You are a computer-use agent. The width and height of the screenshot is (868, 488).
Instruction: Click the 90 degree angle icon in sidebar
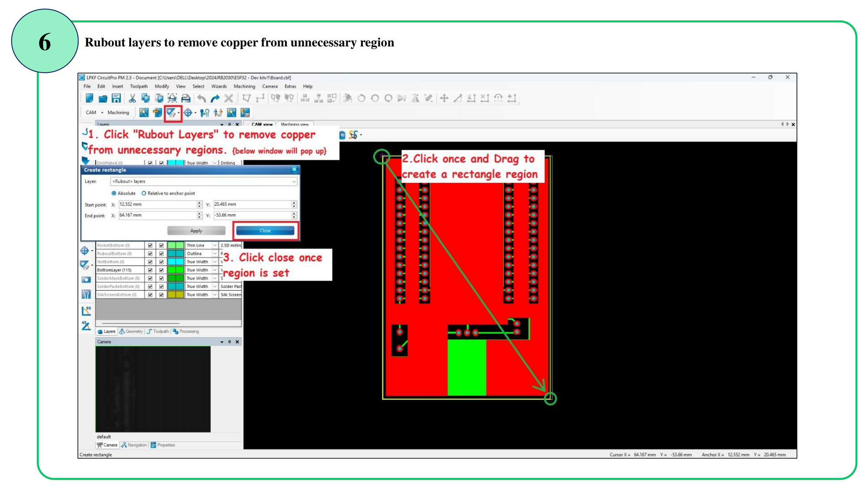coord(86,311)
